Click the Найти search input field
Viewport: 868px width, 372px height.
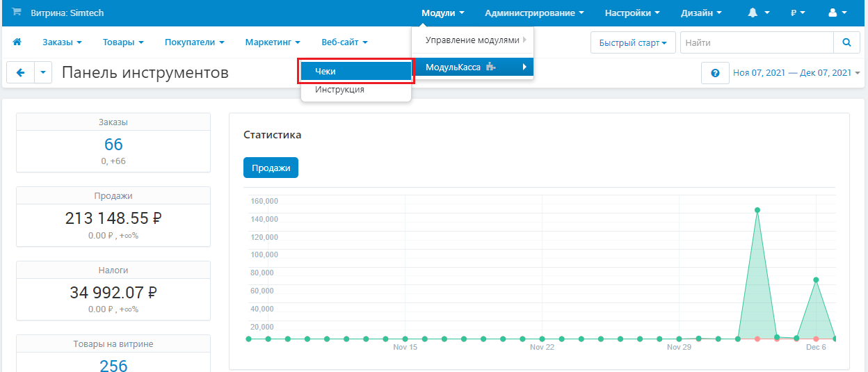coord(757,42)
